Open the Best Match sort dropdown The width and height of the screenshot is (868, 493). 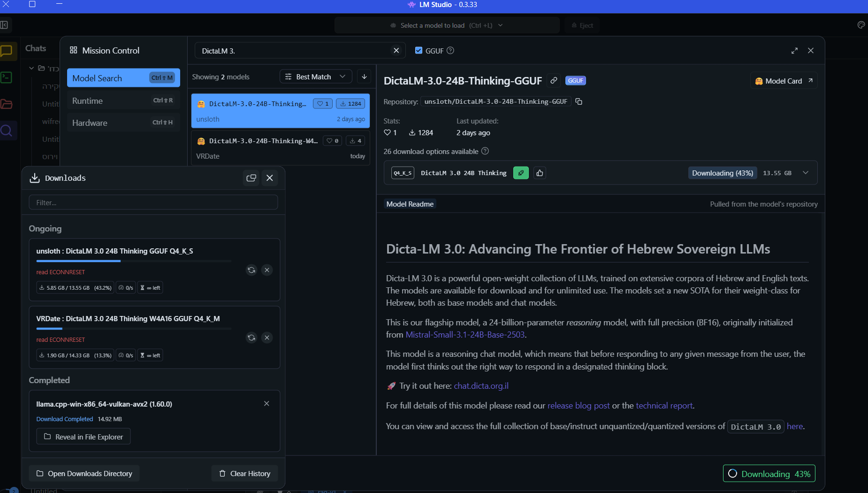pyautogui.click(x=316, y=77)
